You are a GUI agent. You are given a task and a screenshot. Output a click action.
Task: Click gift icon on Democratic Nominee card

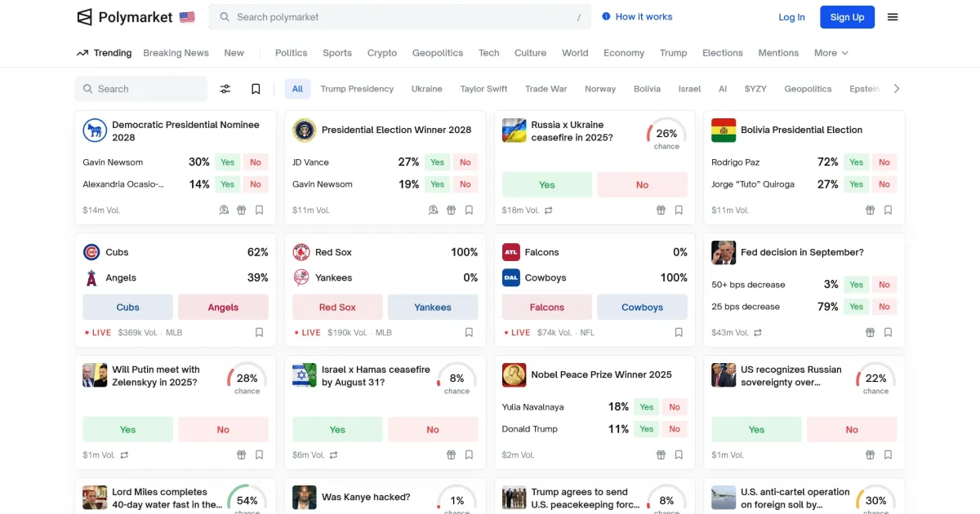pos(242,210)
